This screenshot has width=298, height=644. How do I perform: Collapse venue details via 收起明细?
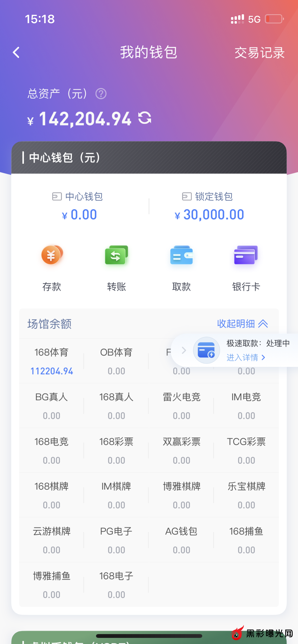coord(242,324)
